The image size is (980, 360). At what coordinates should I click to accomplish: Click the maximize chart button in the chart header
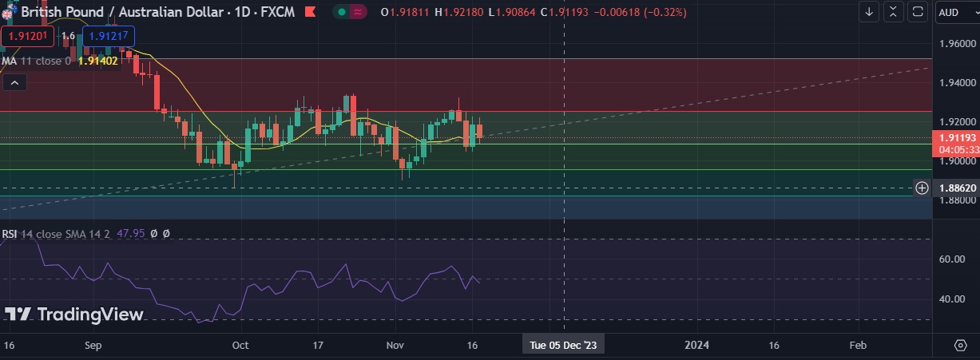919,12
